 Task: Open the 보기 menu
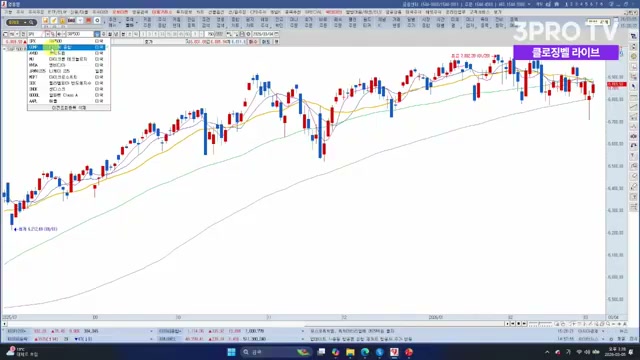(497, 12)
